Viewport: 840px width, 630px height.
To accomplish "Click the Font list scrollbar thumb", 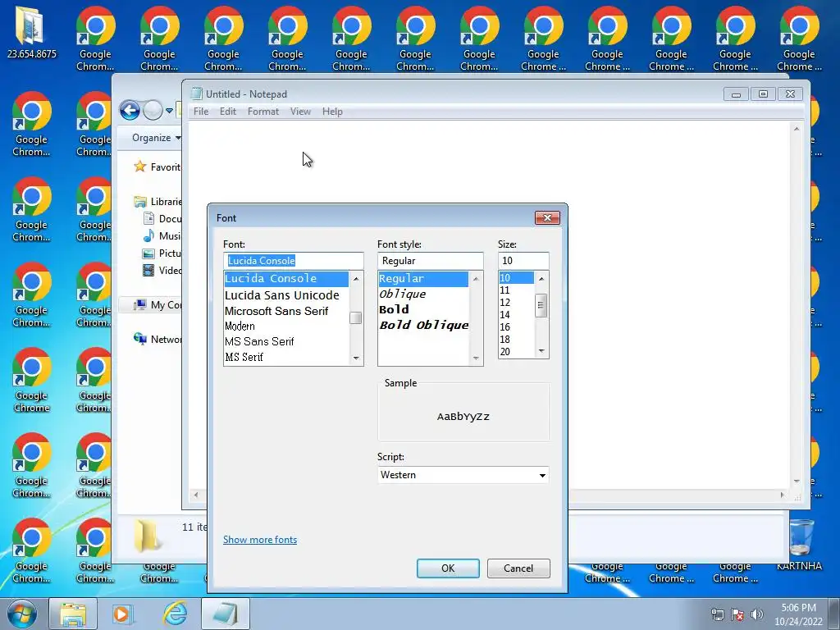I will click(356, 318).
